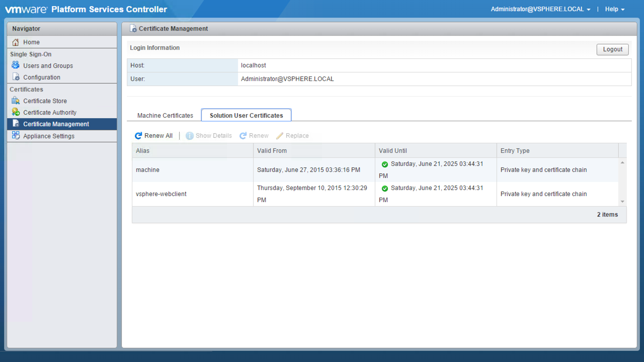Open the Administrator@VSPHERE.LOCAL user dropdown

(x=540, y=10)
